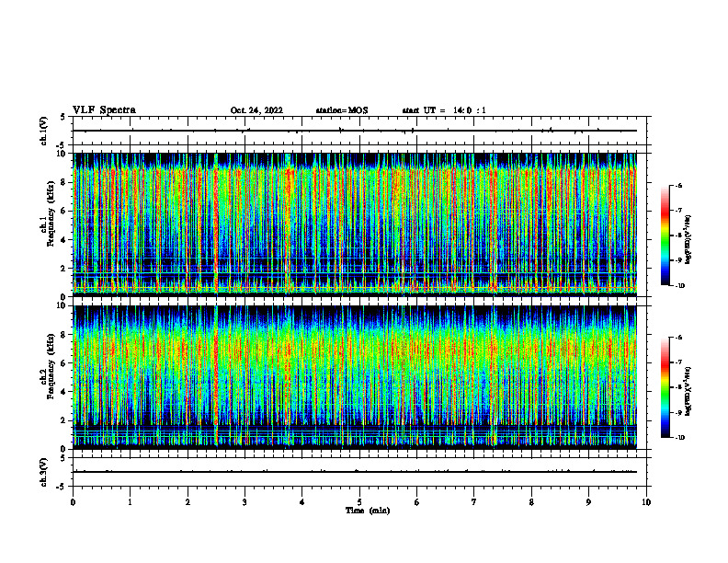
Task: Click the "4" tick on ch.2 frequency axis
Action: point(63,392)
